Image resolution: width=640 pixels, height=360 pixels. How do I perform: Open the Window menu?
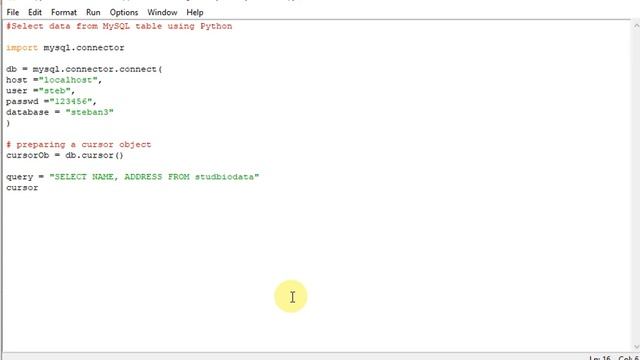pos(162,12)
